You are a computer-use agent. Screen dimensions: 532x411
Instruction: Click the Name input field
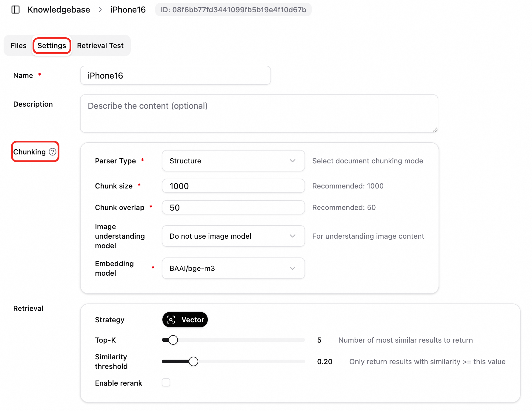click(x=176, y=75)
